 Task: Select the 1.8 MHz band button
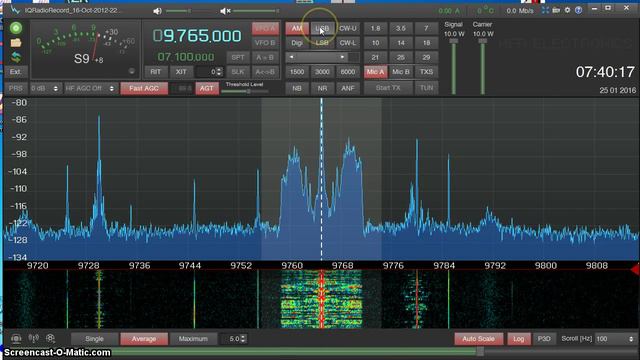pyautogui.click(x=375, y=29)
